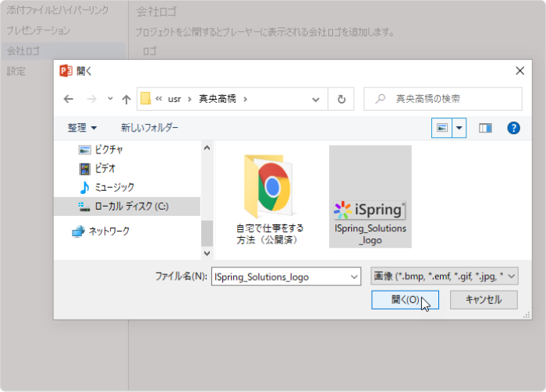Click the folder icon in the address bar
The image size is (546, 392).
(146, 99)
